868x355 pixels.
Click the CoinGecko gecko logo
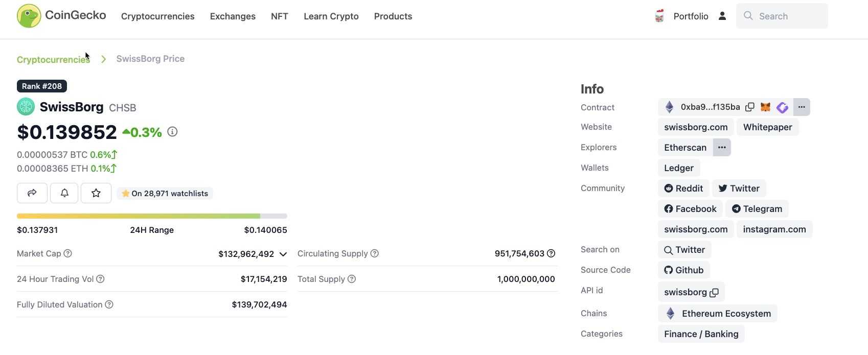pyautogui.click(x=29, y=16)
